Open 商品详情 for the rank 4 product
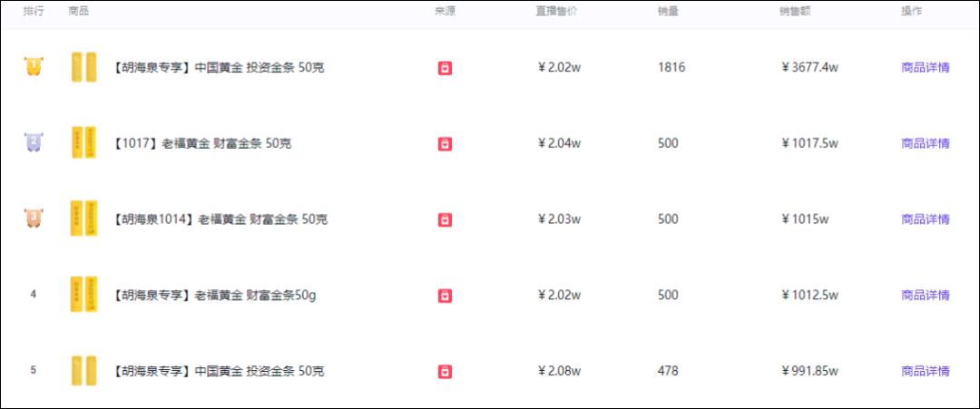Viewport: 980px width, 409px height. click(x=925, y=296)
